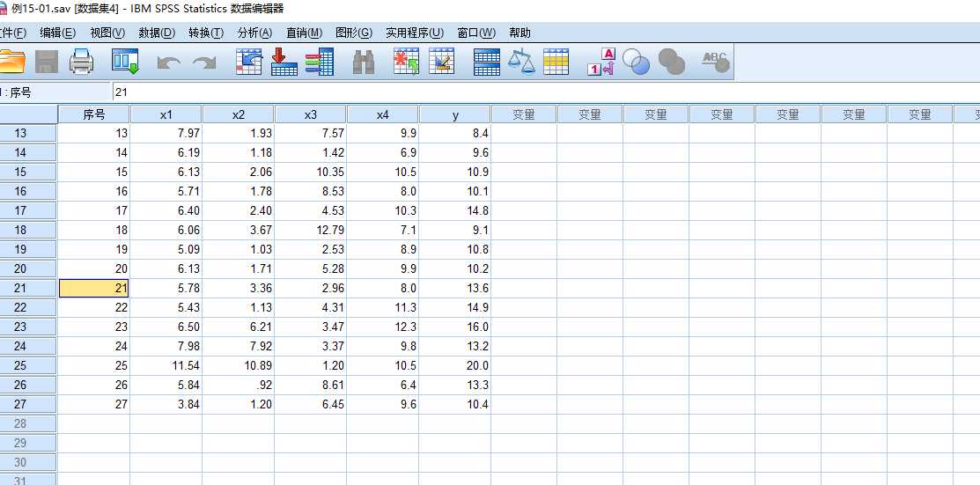Screen dimensions: 980x485
Task: Click x3 cell with value 10.35
Action: pyautogui.click(x=311, y=172)
